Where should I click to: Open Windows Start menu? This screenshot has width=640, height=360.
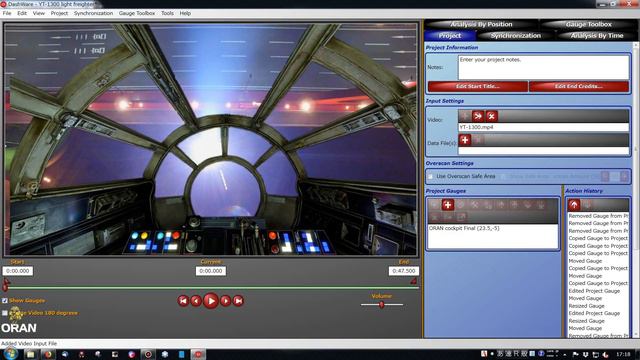click(10, 354)
